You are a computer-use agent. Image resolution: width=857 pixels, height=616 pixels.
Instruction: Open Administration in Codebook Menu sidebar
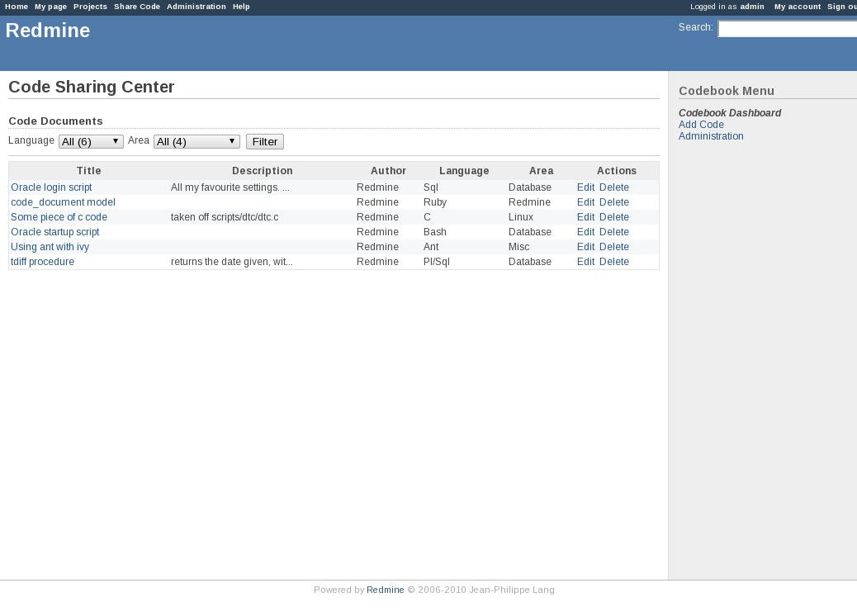(711, 136)
